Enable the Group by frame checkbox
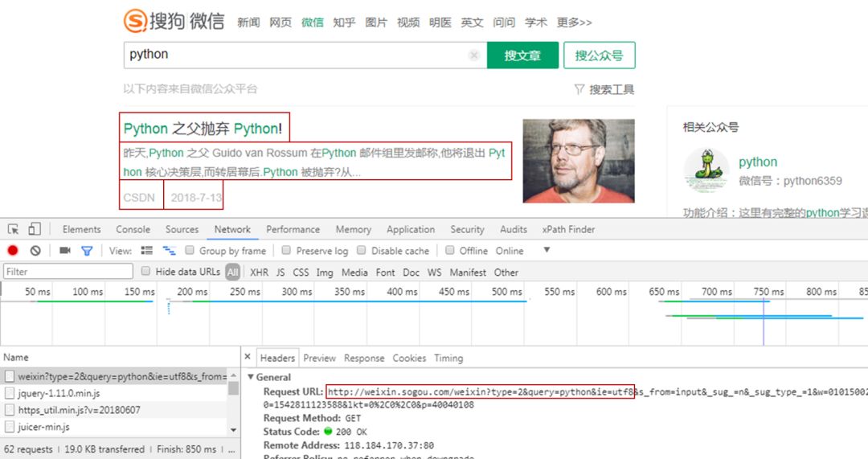 (190, 250)
